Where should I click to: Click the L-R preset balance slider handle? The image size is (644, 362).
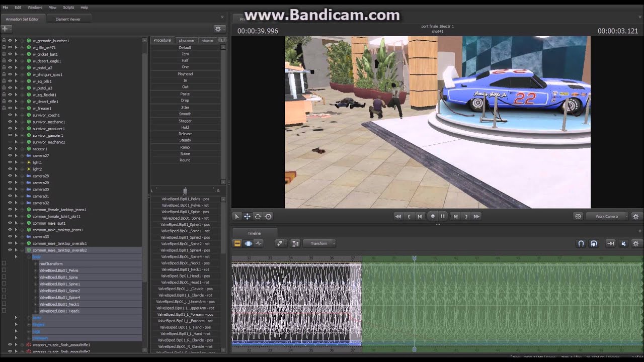point(185,191)
